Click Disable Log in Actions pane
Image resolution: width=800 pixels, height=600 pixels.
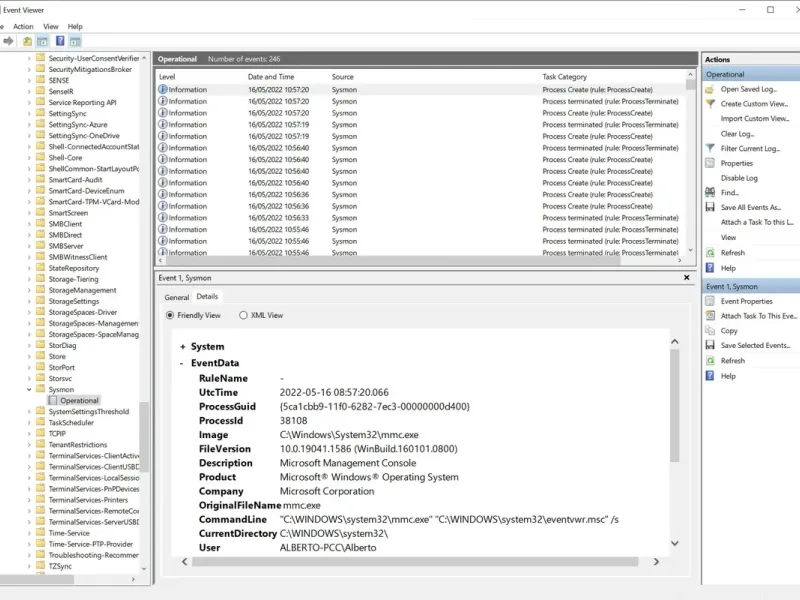coord(739,178)
